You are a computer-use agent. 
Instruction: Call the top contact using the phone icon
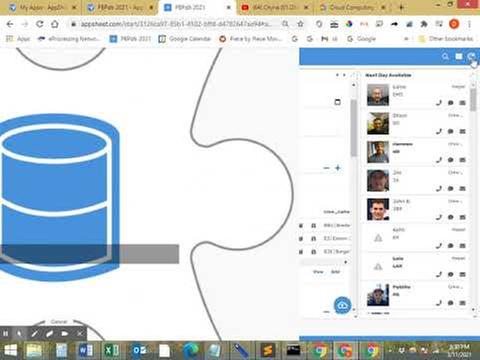pos(439,103)
